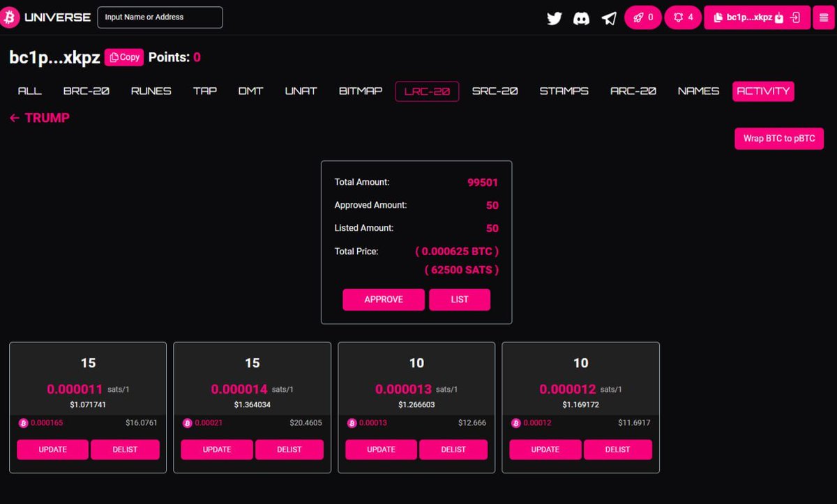
Task: Click the Points: 0 label
Action: coord(174,57)
